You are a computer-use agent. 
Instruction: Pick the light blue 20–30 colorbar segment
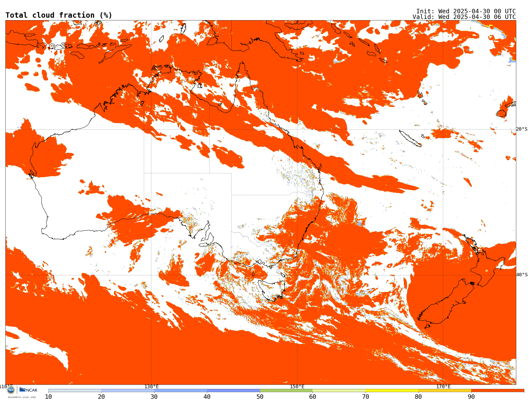tap(128, 391)
